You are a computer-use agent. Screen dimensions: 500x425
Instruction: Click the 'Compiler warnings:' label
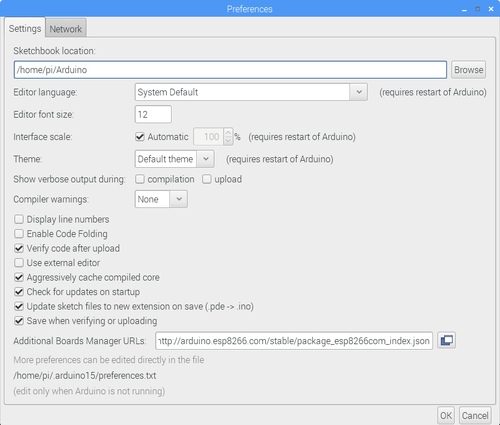pyautogui.click(x=51, y=199)
